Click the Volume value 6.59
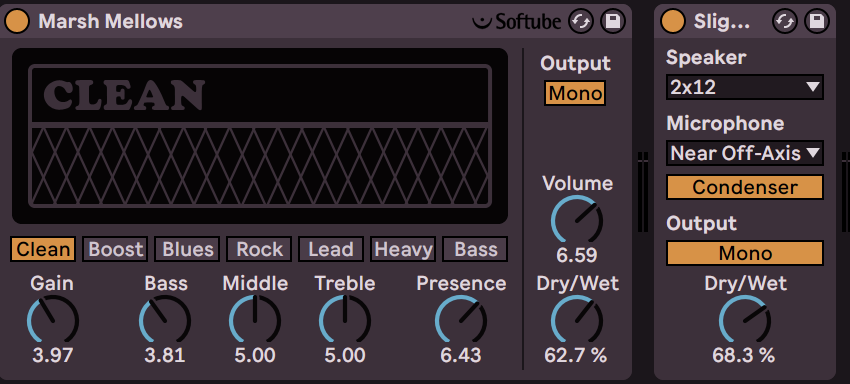This screenshot has width=850, height=384. pos(577,255)
